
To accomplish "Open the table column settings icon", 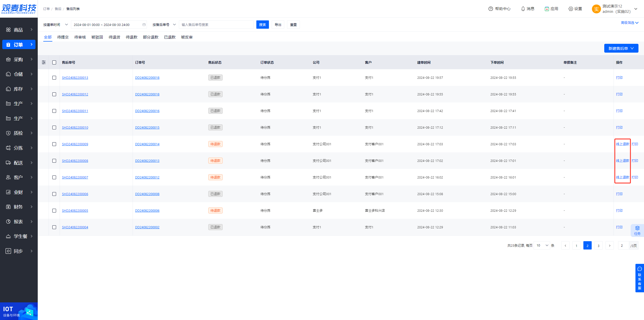I will click(44, 62).
